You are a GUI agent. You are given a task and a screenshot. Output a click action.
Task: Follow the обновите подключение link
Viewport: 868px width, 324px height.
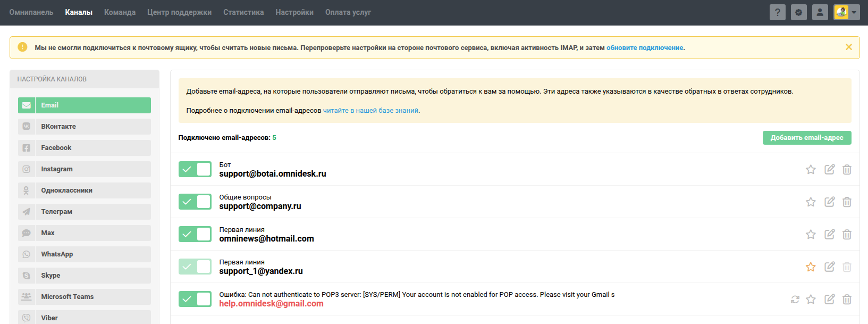coord(644,48)
